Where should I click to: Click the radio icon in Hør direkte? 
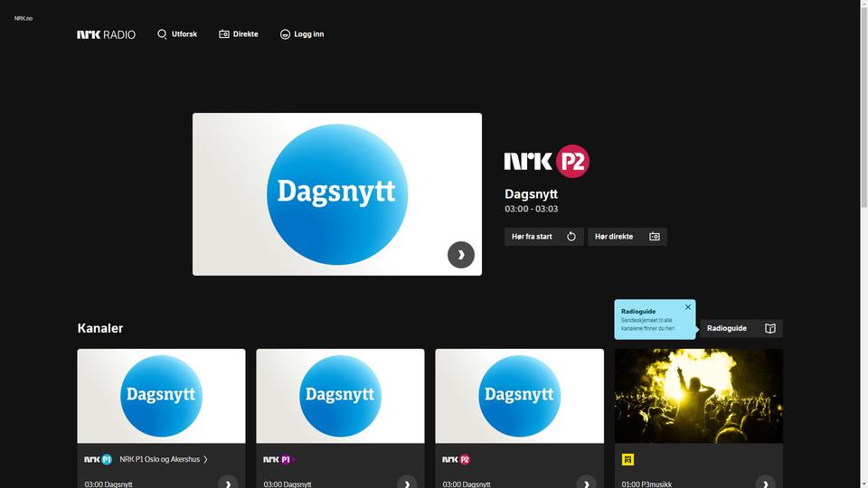tap(655, 237)
